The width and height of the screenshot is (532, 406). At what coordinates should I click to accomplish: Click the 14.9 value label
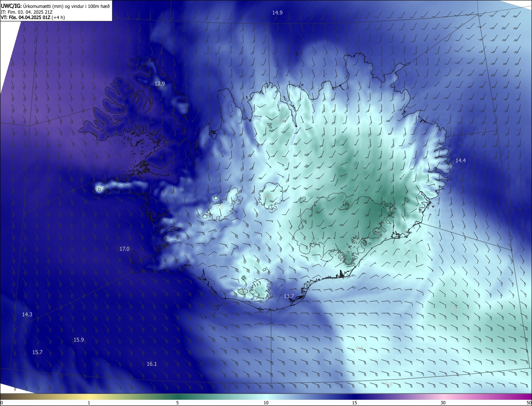pos(277,13)
